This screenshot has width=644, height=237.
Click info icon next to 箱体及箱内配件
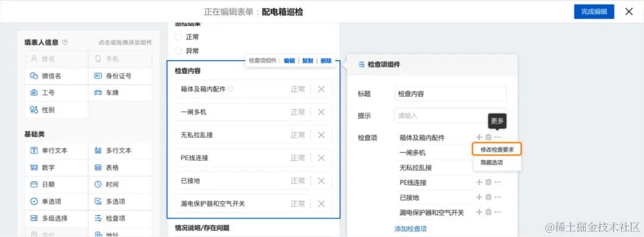(x=231, y=89)
